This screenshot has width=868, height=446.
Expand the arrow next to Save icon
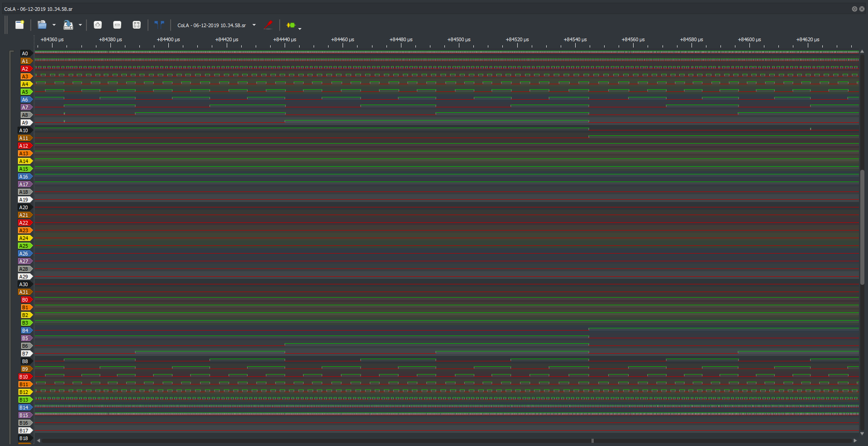(80, 25)
